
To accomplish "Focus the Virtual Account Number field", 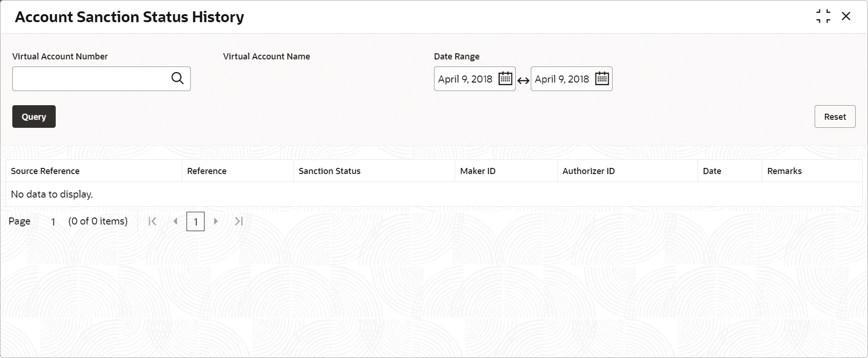I will click(x=91, y=79).
